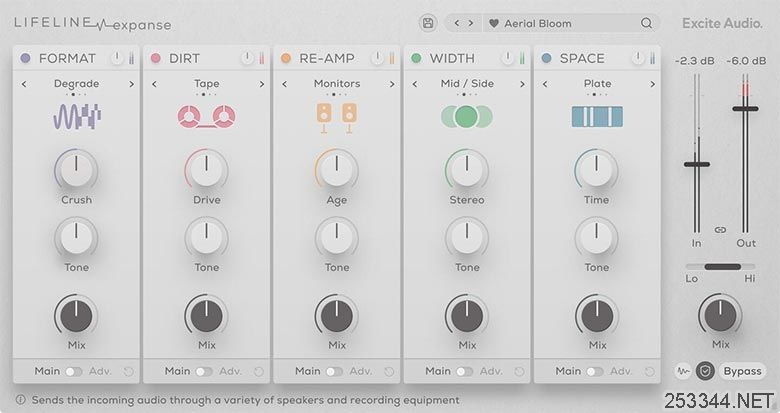Click the Tape reels icon in DIRT
The width and height of the screenshot is (780, 413).
[206, 117]
